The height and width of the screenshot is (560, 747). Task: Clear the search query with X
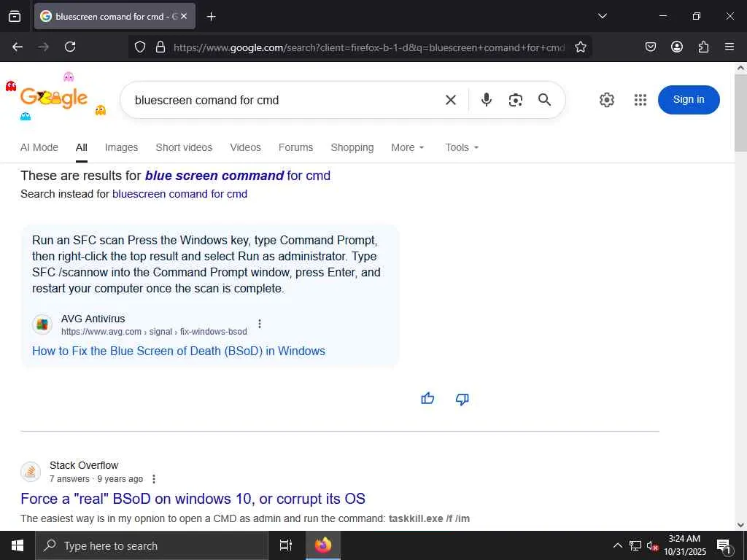pos(451,100)
